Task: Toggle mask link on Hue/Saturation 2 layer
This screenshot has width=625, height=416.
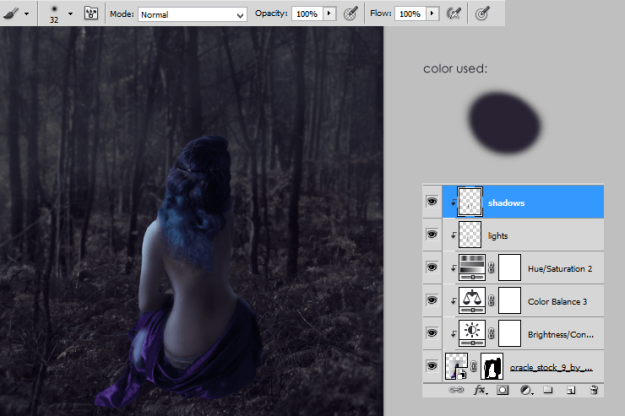Action: click(x=491, y=267)
